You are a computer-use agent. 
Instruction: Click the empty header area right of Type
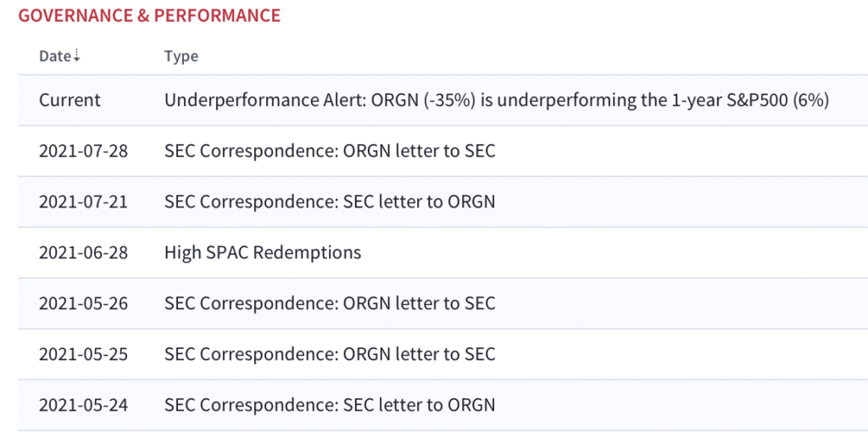pyautogui.click(x=531, y=57)
